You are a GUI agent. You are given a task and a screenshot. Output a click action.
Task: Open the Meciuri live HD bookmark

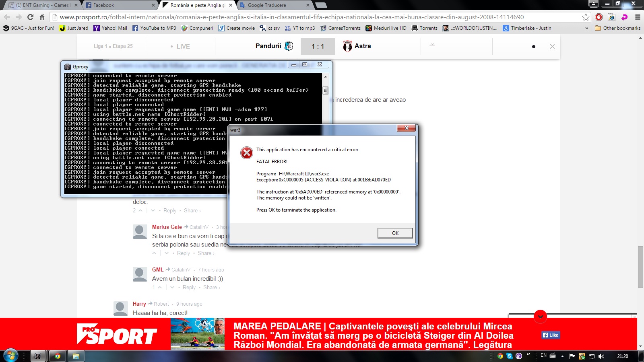click(x=386, y=28)
